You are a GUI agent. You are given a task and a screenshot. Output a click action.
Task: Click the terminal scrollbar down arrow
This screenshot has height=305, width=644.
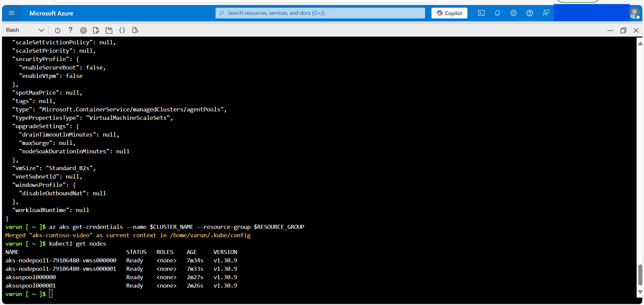click(640, 292)
